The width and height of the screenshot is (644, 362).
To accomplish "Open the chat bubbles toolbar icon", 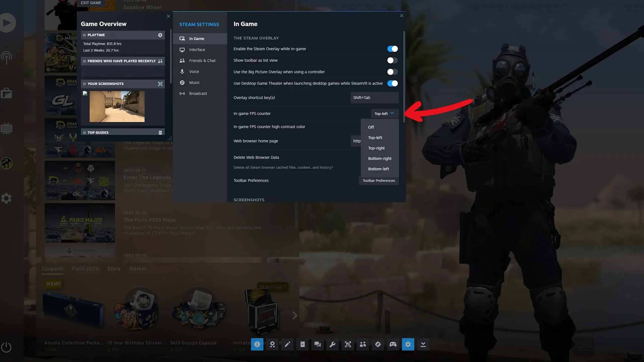I will pyautogui.click(x=317, y=344).
